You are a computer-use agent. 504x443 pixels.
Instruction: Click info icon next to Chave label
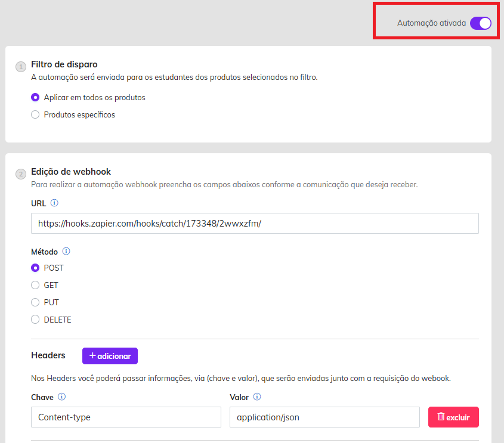click(61, 396)
